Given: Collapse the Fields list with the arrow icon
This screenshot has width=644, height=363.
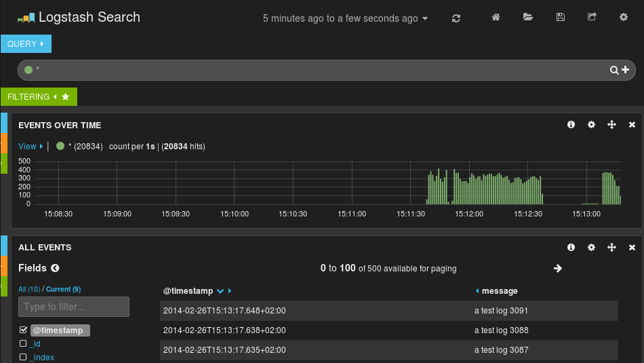Looking at the screenshot, I should click(55, 268).
